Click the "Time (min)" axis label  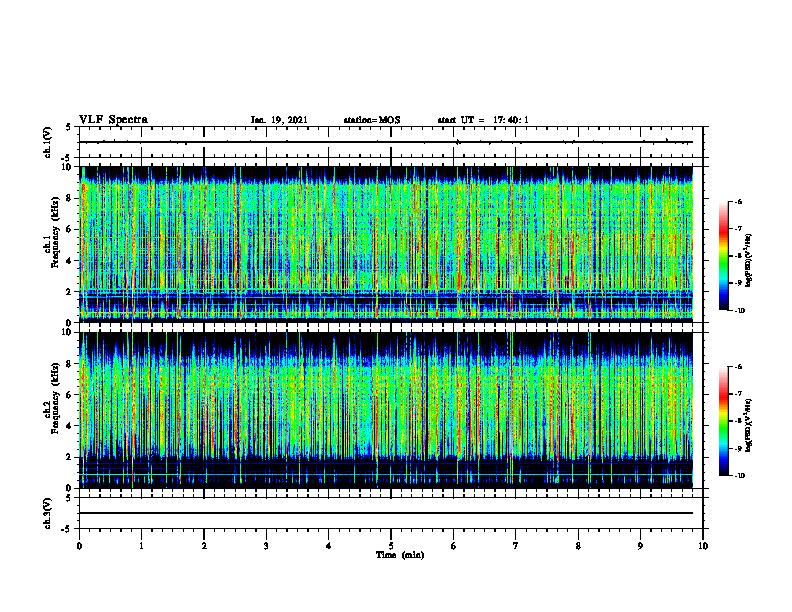pyautogui.click(x=400, y=555)
